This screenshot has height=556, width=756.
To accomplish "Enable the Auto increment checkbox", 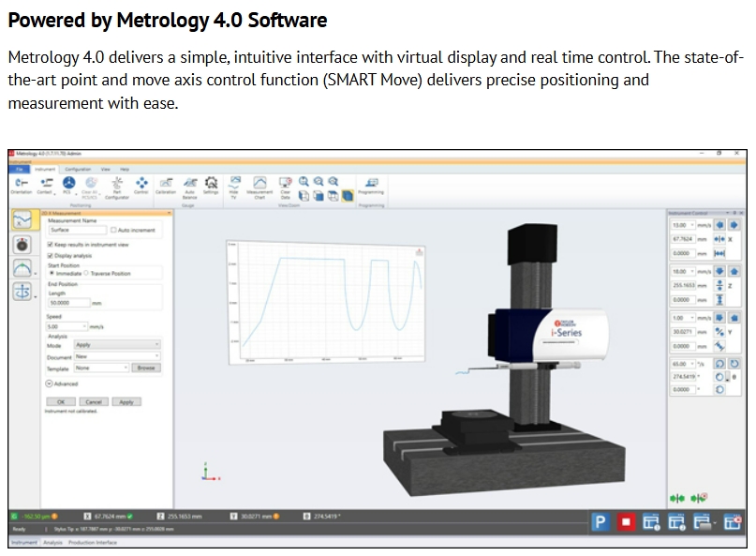I will pos(113,231).
